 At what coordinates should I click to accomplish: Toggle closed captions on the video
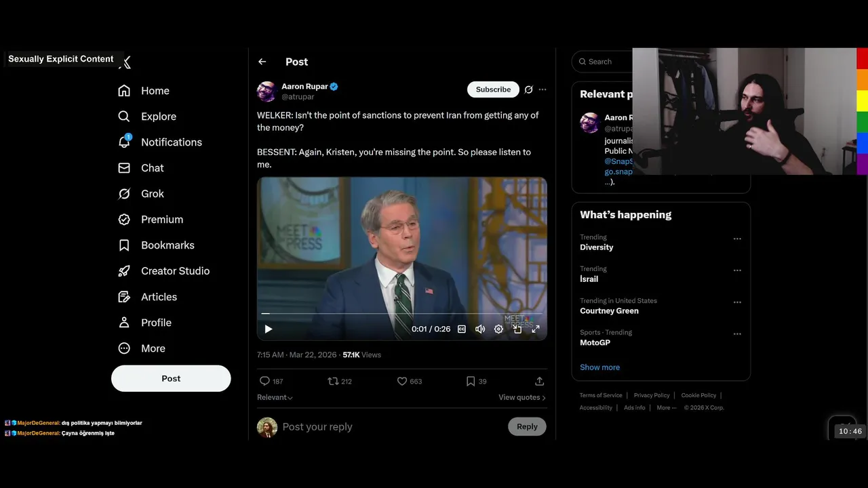coord(462,329)
